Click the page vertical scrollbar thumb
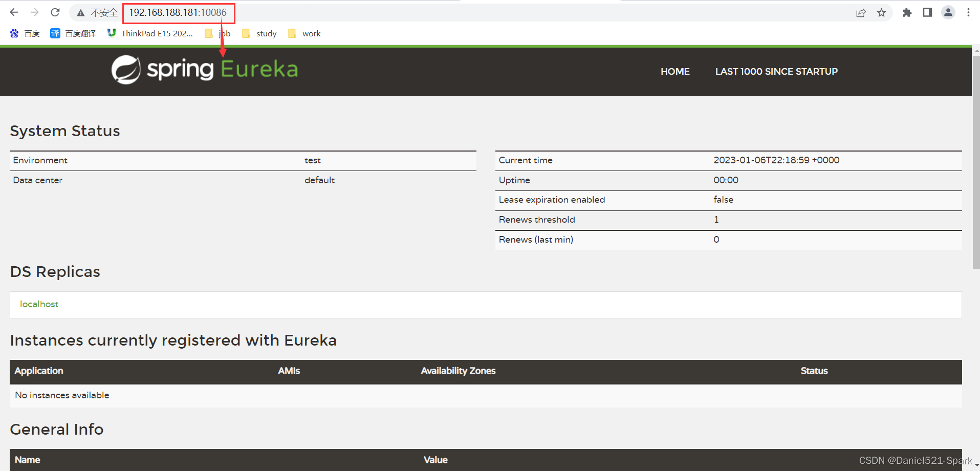 point(976,162)
